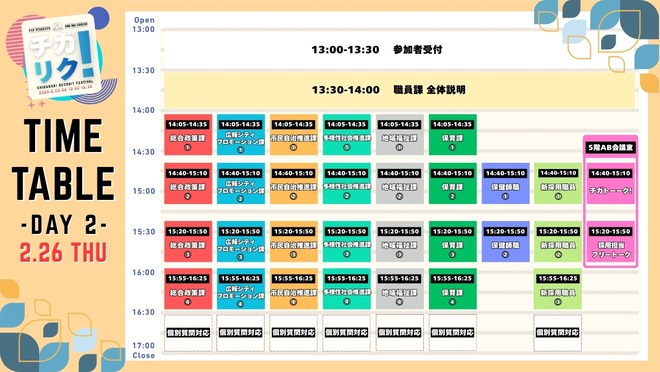This screenshot has height=372, width=660.
Task: Select the 14:40-15:10 多様性社会推進課 ② card
Action: coord(347,183)
